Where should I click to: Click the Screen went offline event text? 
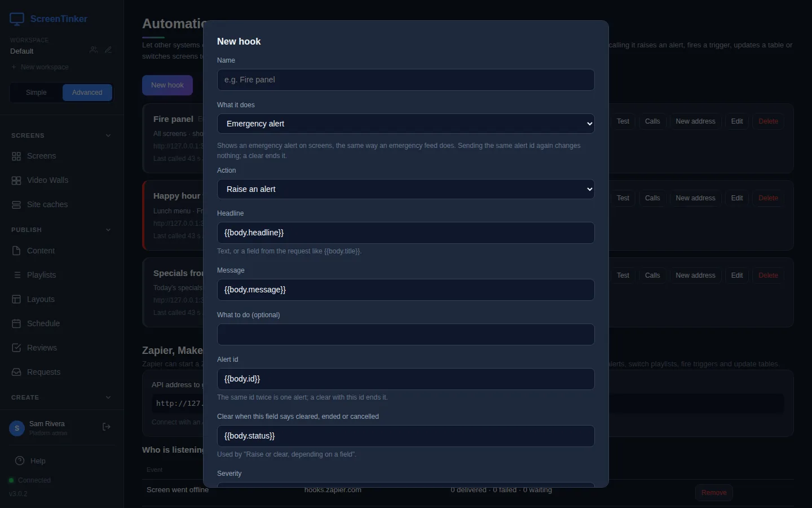tap(178, 490)
